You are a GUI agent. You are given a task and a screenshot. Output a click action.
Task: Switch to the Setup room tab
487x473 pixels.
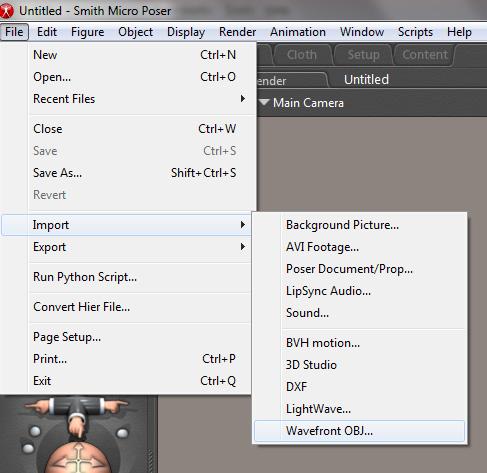point(363,55)
